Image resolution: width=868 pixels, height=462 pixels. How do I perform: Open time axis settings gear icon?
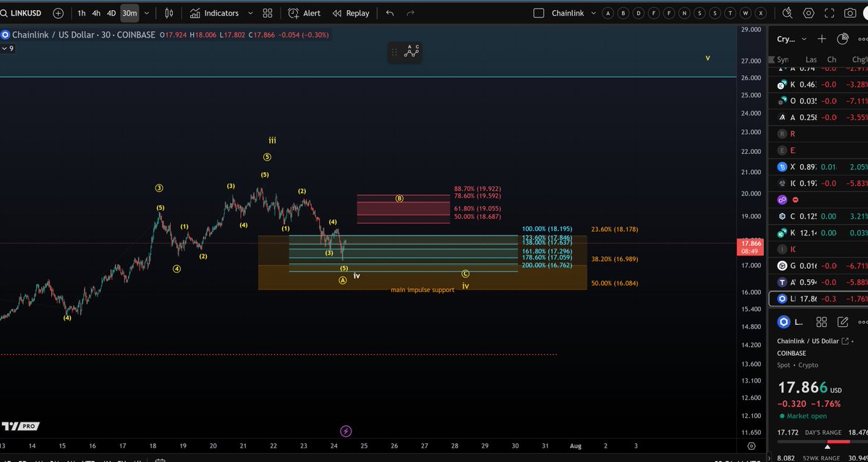752,447
